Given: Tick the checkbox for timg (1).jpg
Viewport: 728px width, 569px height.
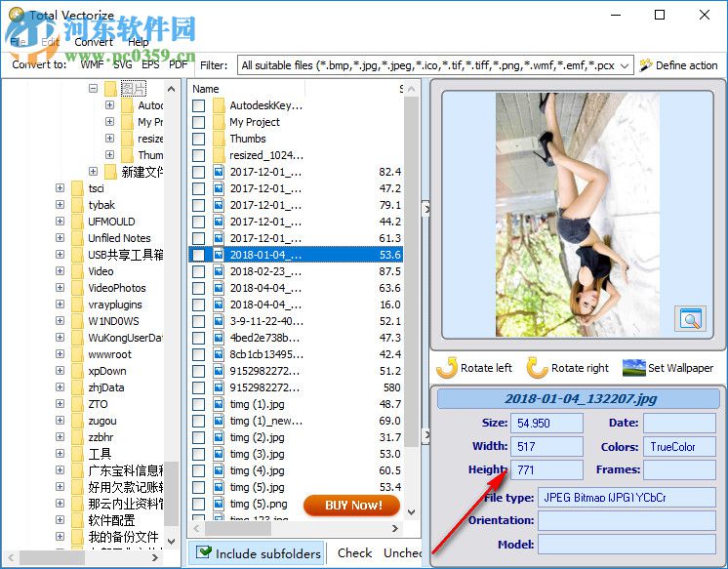Looking at the screenshot, I should [x=199, y=404].
